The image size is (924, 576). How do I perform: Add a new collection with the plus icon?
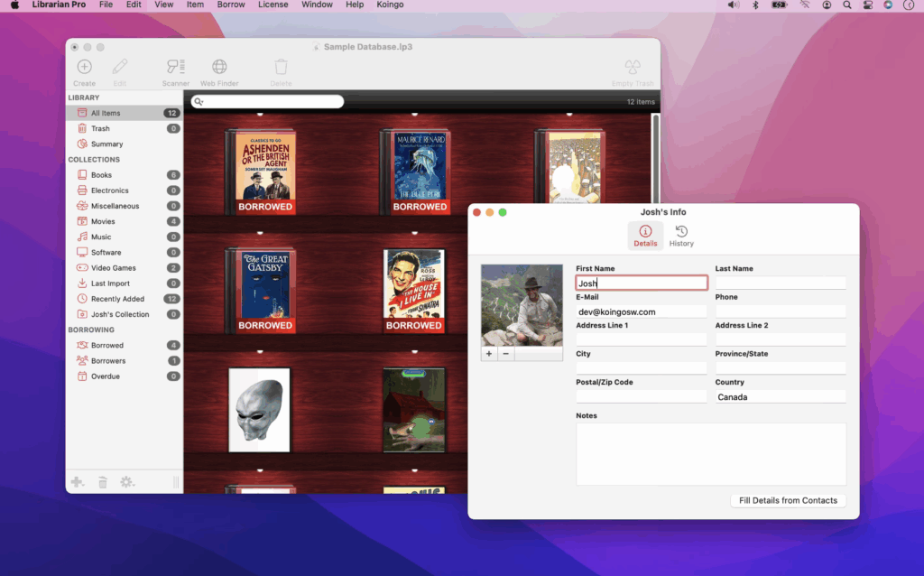(78, 481)
